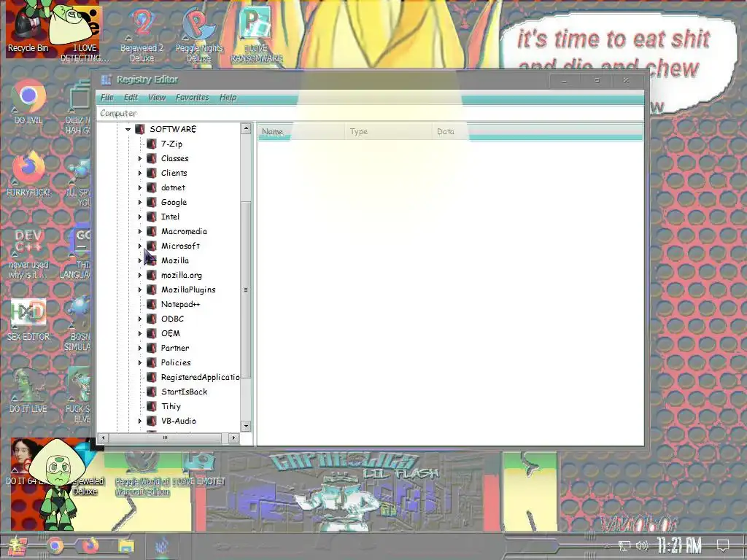Select the MozillaPlugins registry key

(x=188, y=289)
